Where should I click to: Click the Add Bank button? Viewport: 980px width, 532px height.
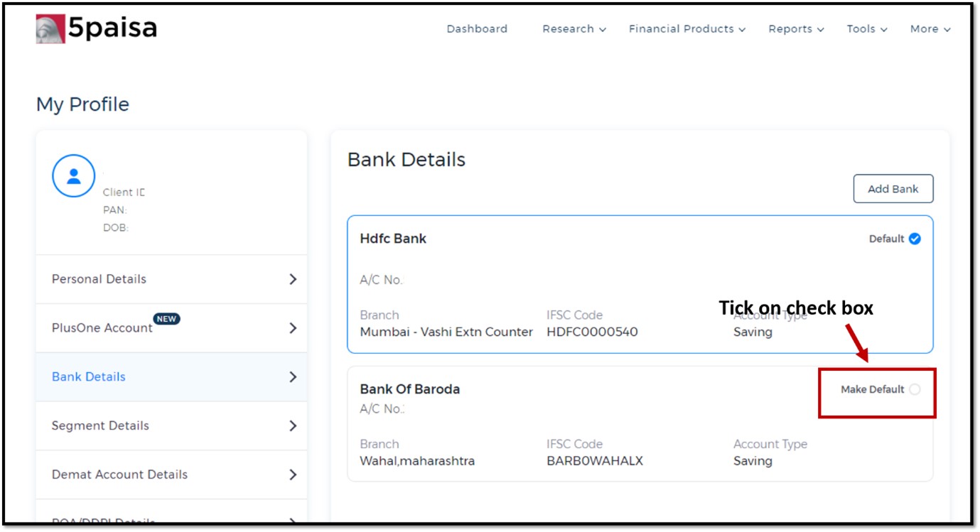[x=893, y=189]
